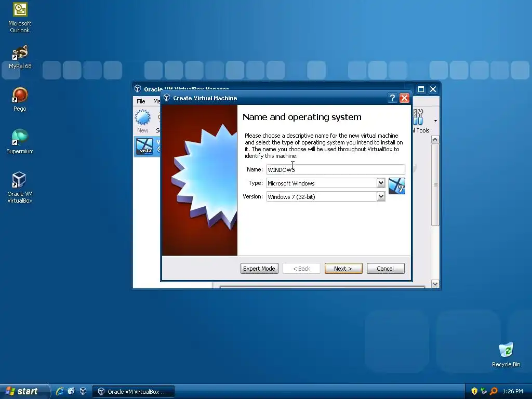Click the vertical scrollbar thumb in Manager

tap(435, 185)
